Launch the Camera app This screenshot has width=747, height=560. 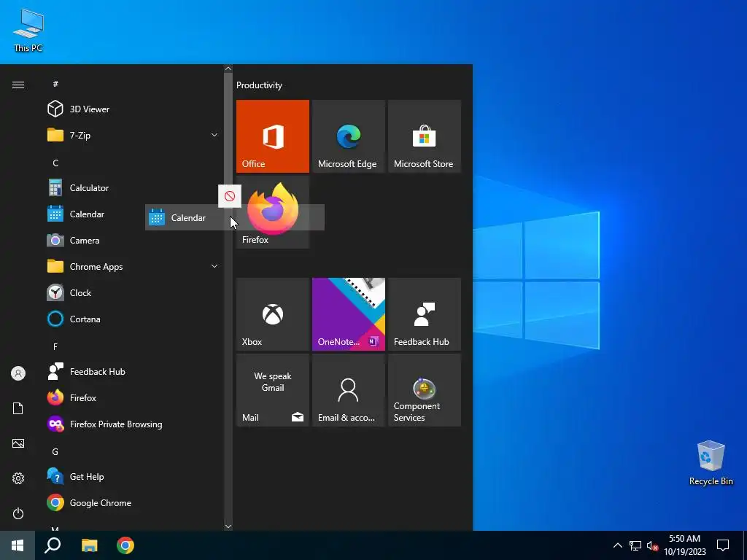[132, 241]
